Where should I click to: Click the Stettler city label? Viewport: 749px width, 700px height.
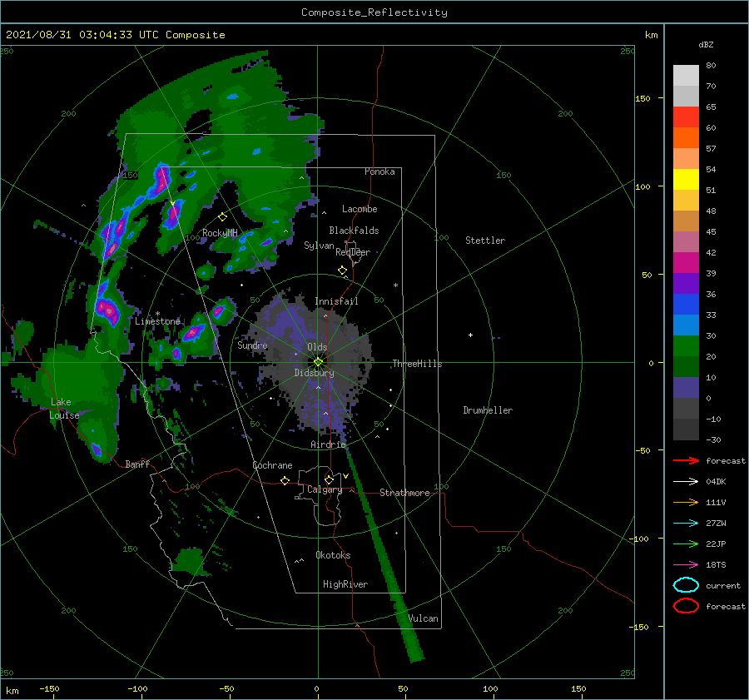pos(485,241)
